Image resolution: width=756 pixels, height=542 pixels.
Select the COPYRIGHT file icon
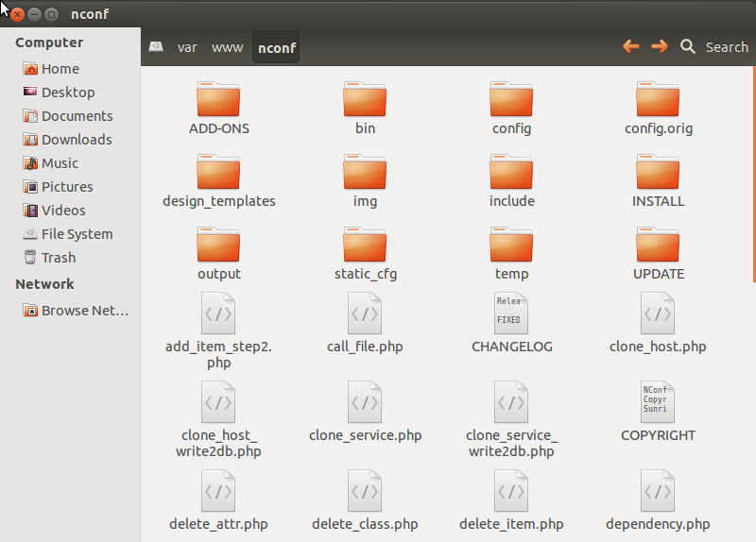coord(658,401)
